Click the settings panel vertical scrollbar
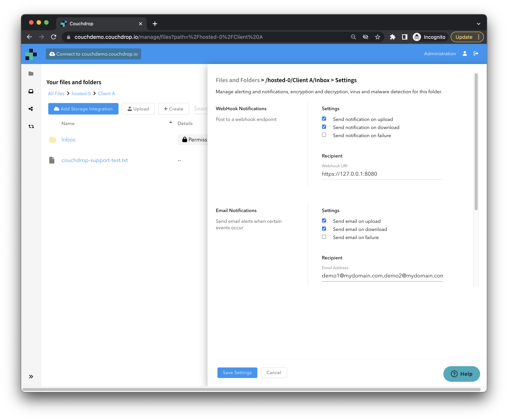The width and height of the screenshot is (508, 420). 476,142
